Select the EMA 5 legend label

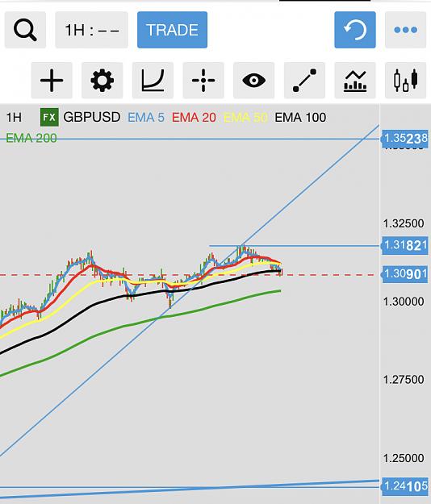click(146, 118)
